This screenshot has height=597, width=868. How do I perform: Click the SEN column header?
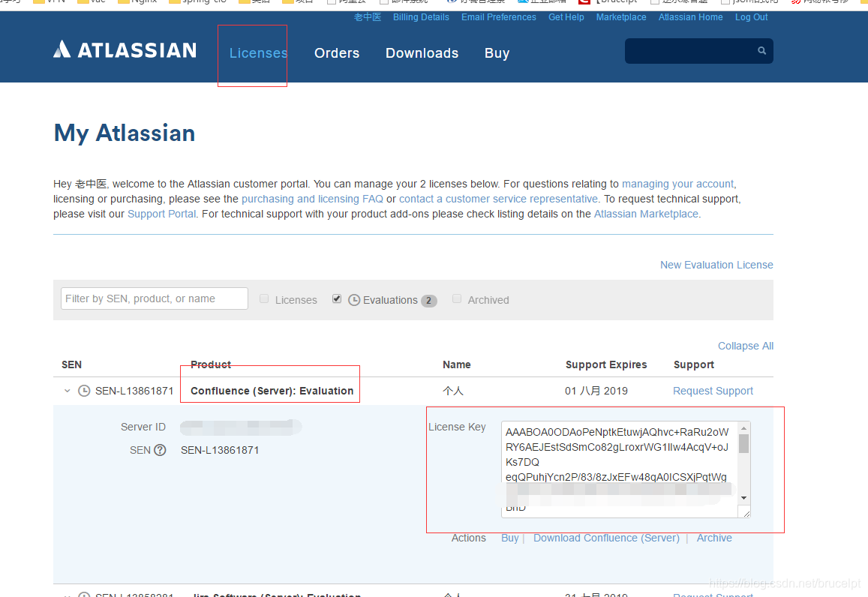coord(71,364)
